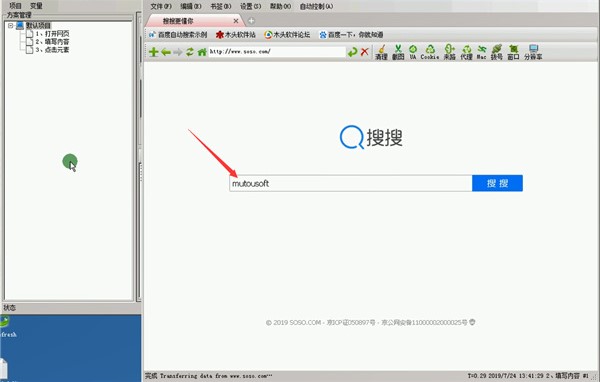
Task: Click the UA toolbar icon
Action: point(412,52)
